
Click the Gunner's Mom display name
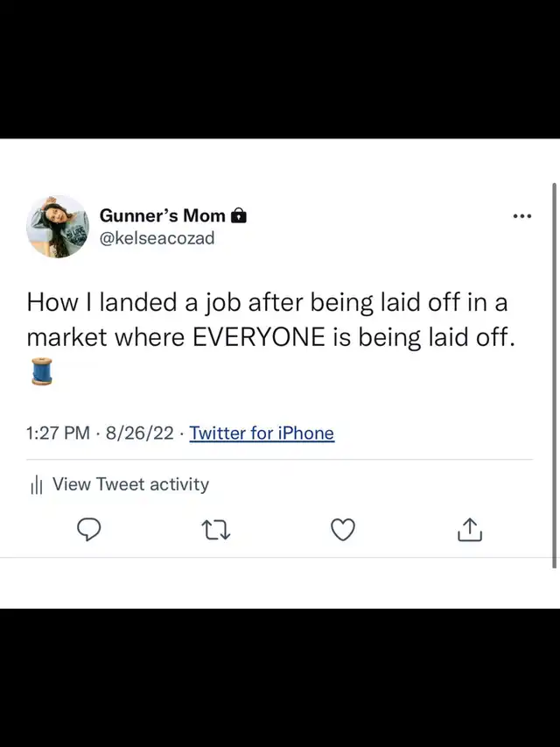click(x=162, y=215)
